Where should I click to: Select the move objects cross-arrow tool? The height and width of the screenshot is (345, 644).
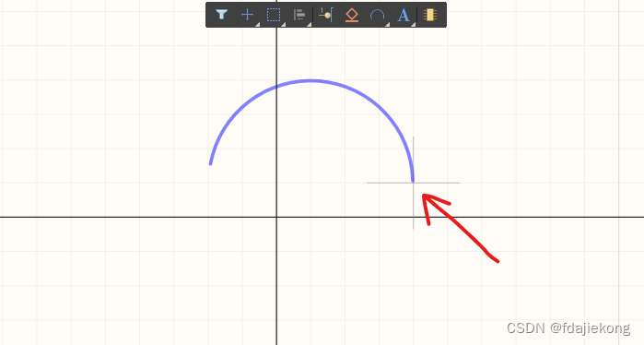tap(247, 15)
